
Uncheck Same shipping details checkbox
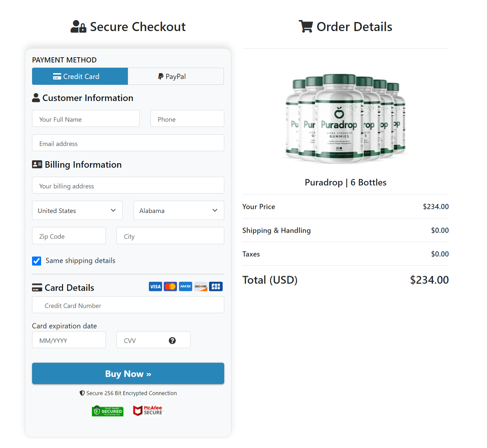37,261
